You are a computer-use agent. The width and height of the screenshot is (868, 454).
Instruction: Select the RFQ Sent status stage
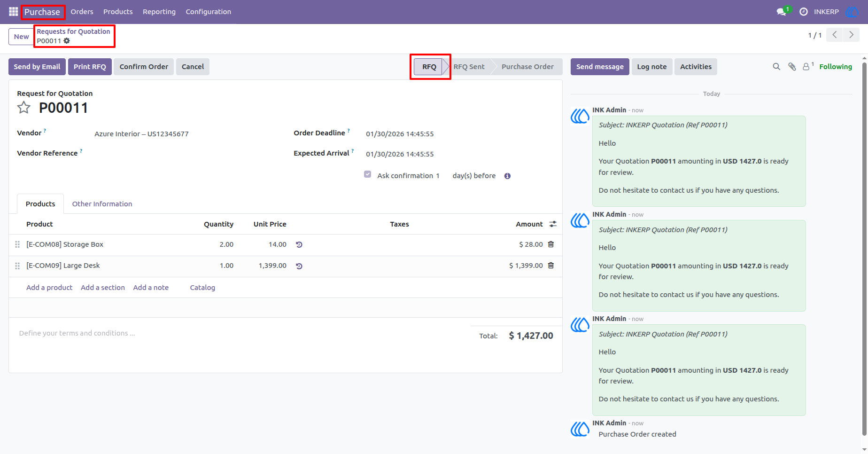pyautogui.click(x=469, y=67)
